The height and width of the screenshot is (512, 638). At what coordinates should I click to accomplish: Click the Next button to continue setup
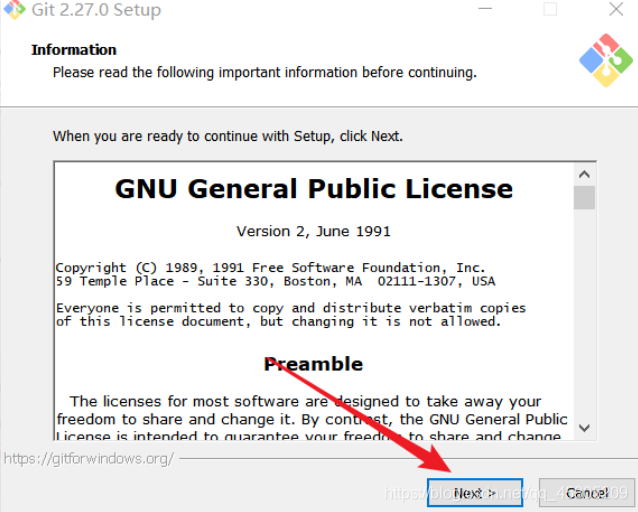[x=475, y=492]
